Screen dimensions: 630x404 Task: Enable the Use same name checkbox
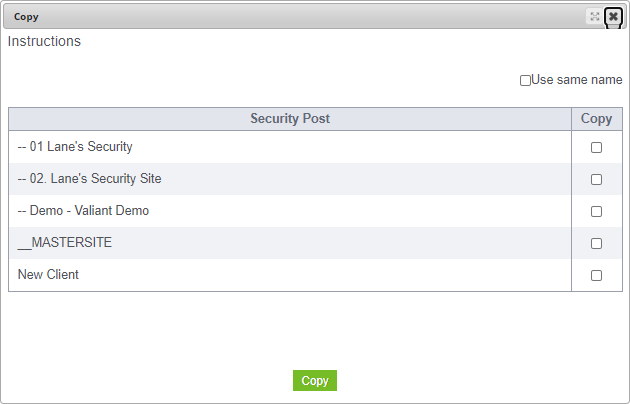coord(525,80)
